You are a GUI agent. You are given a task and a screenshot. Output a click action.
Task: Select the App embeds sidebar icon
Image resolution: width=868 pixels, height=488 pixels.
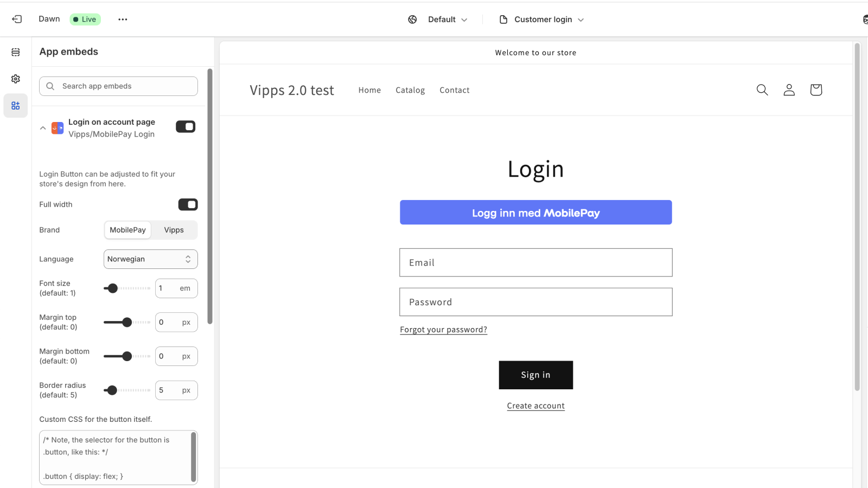click(16, 106)
